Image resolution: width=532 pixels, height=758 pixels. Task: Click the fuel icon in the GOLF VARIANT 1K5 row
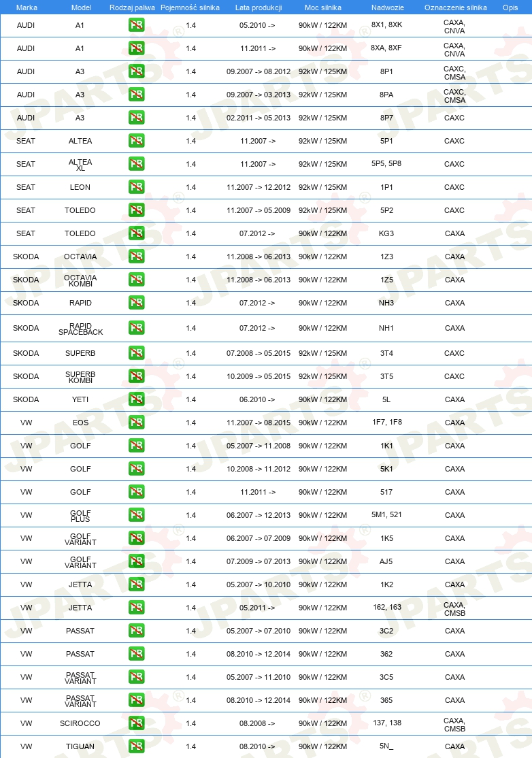[136, 538]
